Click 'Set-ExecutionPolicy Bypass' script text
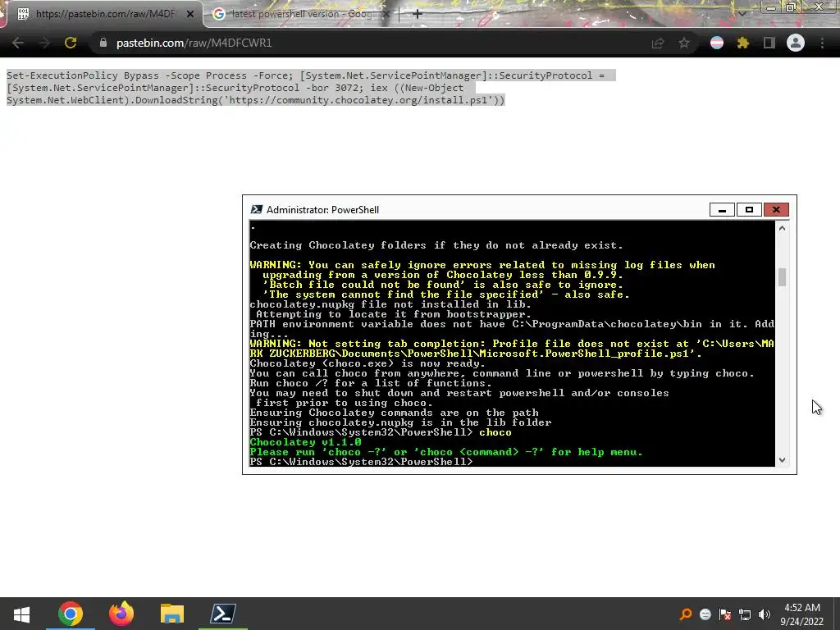 point(83,75)
